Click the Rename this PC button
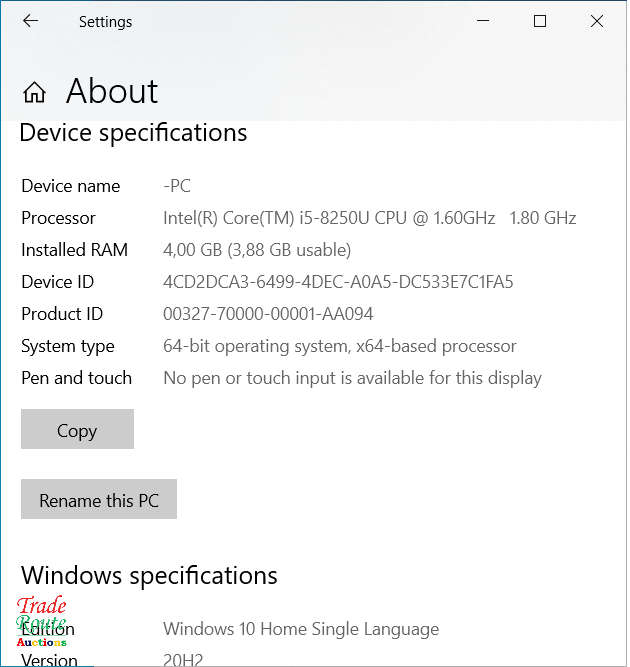 (99, 499)
